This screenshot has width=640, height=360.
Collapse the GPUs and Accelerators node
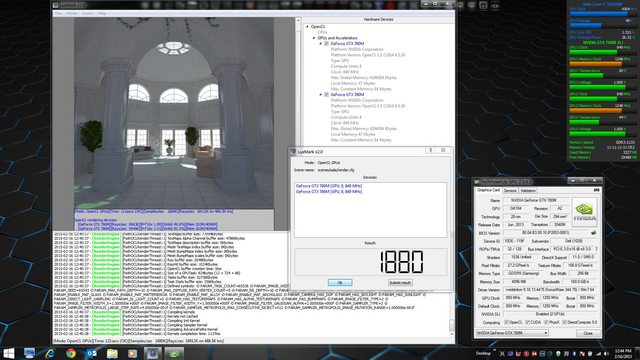pyautogui.click(x=314, y=38)
